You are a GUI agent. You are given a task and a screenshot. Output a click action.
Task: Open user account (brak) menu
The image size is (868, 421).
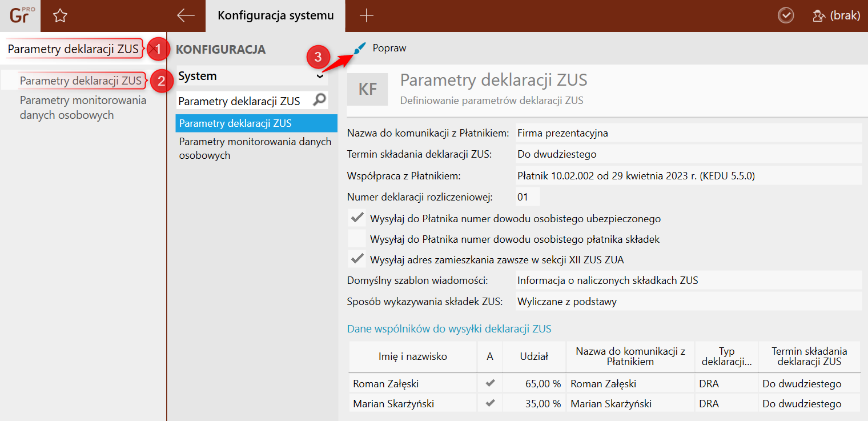836,15
